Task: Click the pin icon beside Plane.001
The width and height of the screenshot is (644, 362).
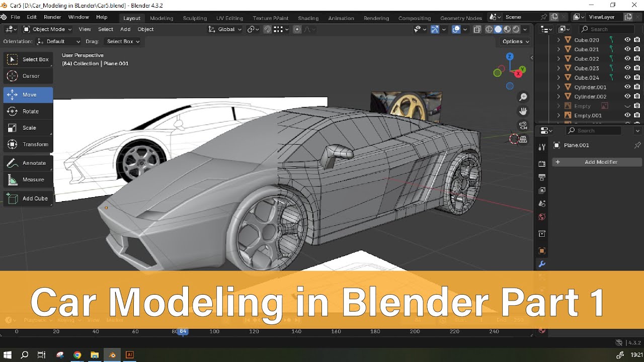Action: point(637,145)
